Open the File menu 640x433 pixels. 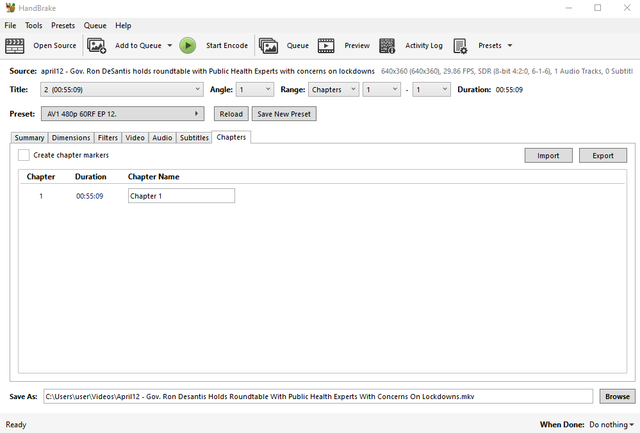[x=10, y=25]
